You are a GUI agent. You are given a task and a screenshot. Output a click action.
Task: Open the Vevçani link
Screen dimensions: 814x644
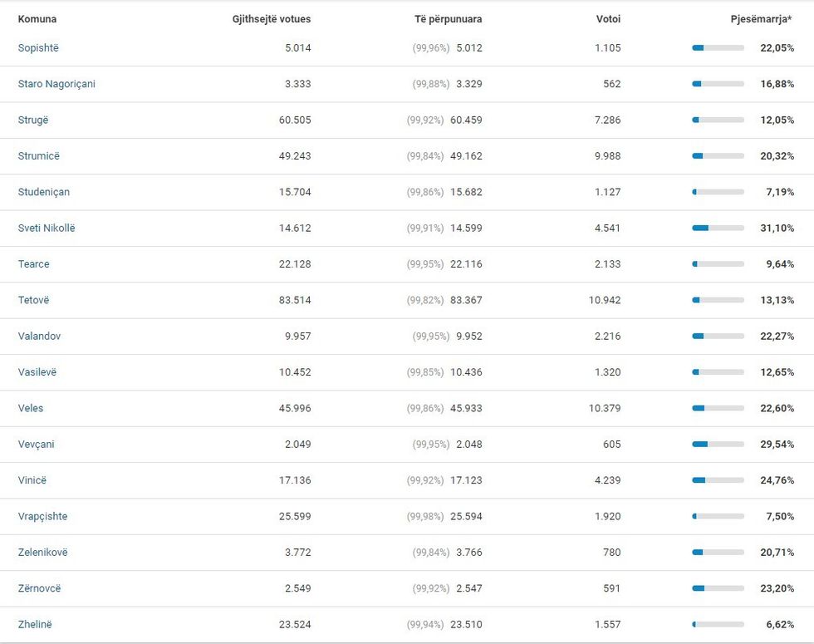[37, 445]
